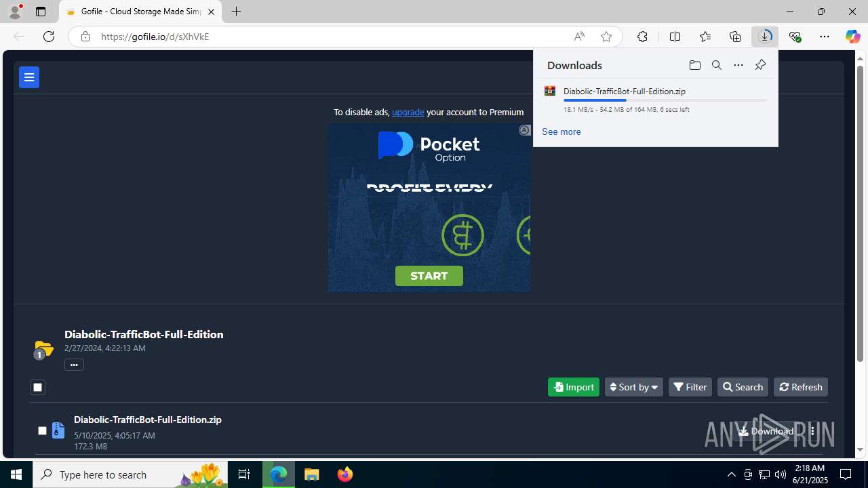This screenshot has height=488, width=868.
Task: Pin the Downloads panel
Action: click(760, 65)
